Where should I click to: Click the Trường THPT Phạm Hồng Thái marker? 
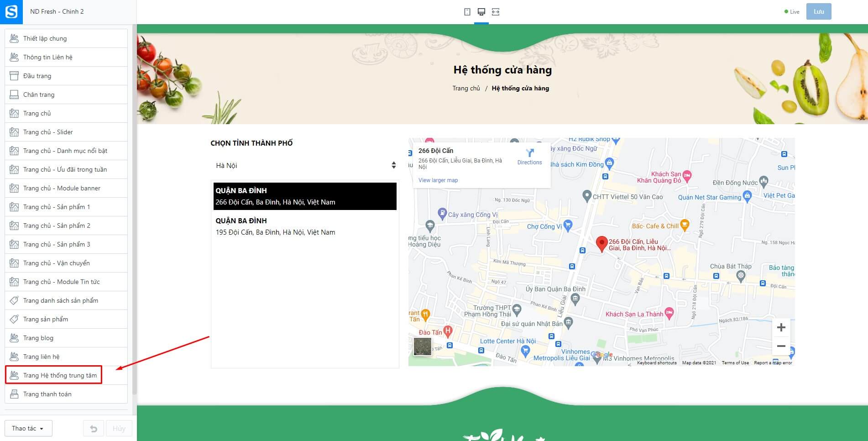[517, 309]
